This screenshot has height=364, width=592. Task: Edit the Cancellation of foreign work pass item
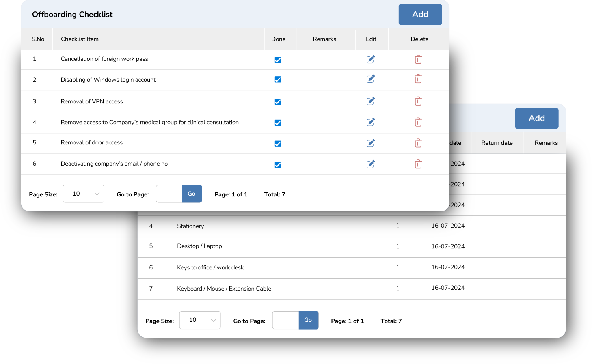pyautogui.click(x=370, y=59)
